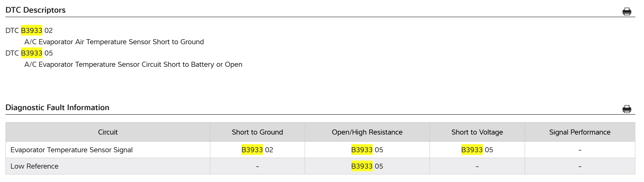
Task: Click the Diagnostic Fault Information heading
Action: click(57, 107)
